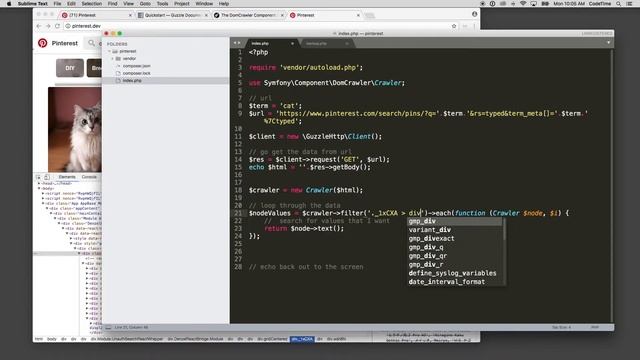
Task: Click Line 21 Column status text
Action: click(131, 327)
